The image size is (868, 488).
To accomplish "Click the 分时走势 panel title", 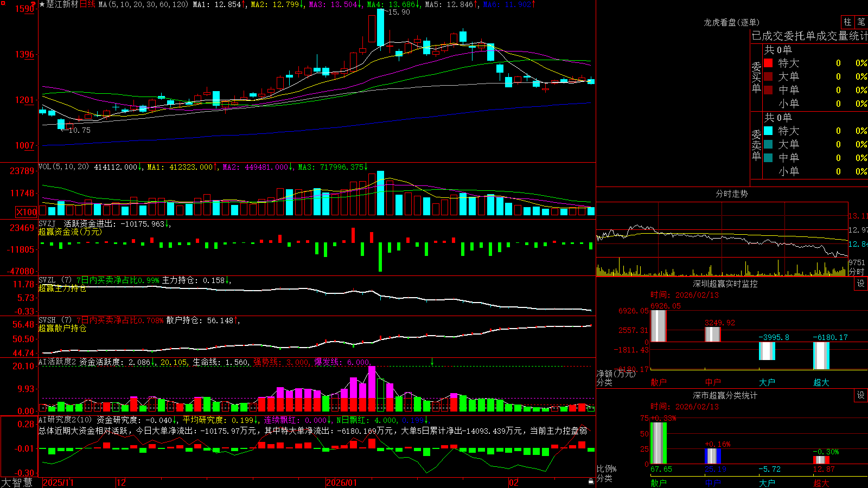I will coord(731,194).
